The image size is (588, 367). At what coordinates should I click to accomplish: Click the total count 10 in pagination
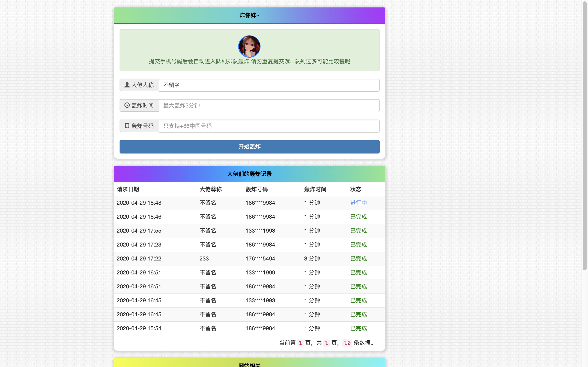[x=347, y=343]
